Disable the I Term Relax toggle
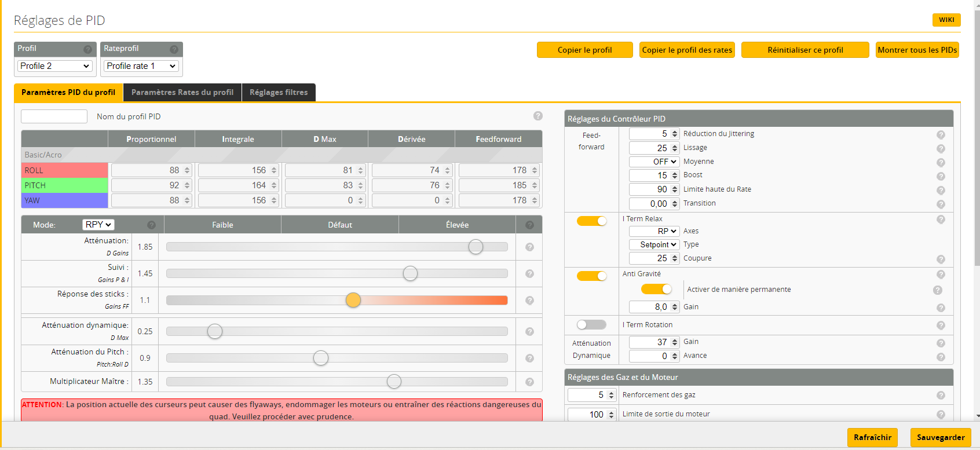Screen dimensions: 980x450 click(591, 221)
